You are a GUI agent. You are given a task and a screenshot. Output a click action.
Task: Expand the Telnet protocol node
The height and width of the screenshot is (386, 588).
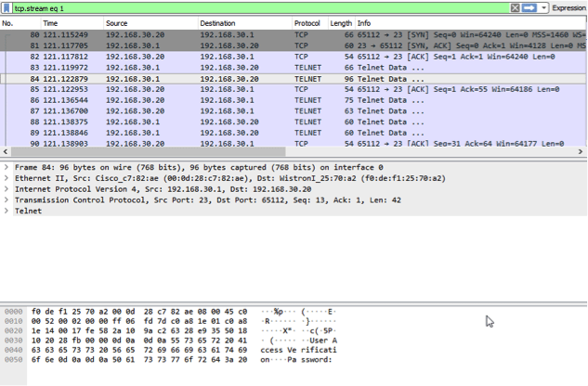click(7, 211)
